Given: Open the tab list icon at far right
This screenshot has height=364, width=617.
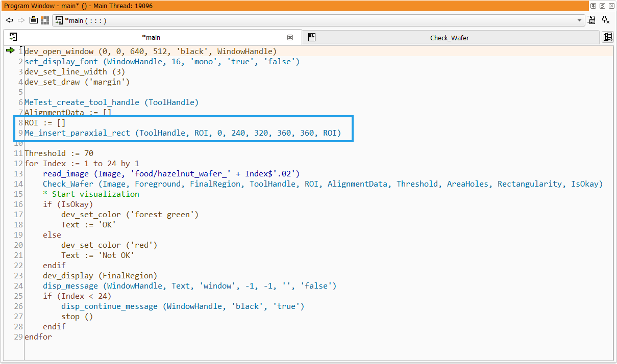Looking at the screenshot, I should tap(607, 37).
